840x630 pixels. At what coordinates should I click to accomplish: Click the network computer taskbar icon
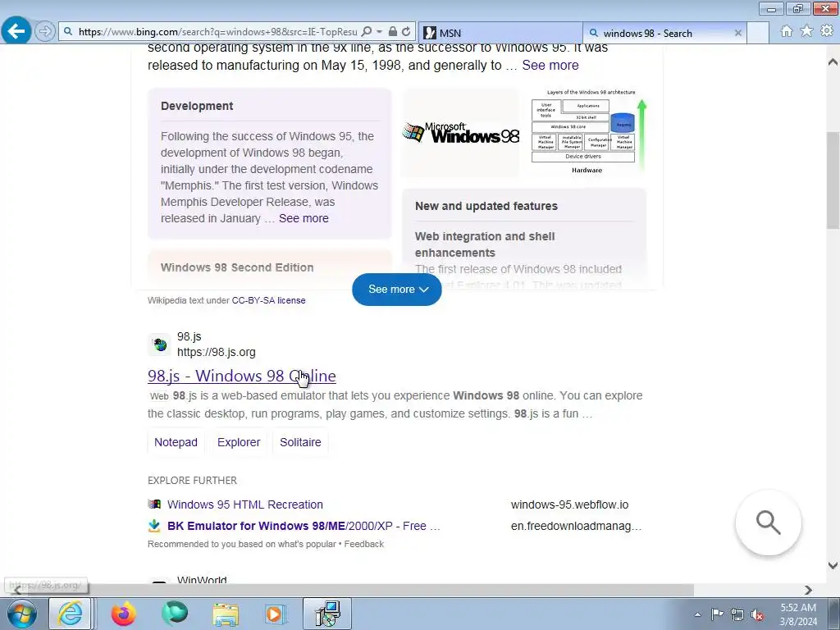coord(327,614)
